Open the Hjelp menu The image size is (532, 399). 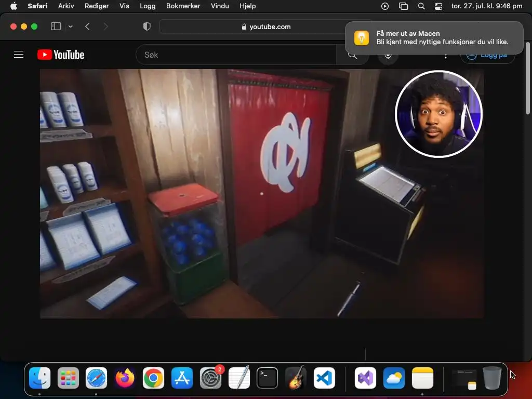pyautogui.click(x=248, y=6)
